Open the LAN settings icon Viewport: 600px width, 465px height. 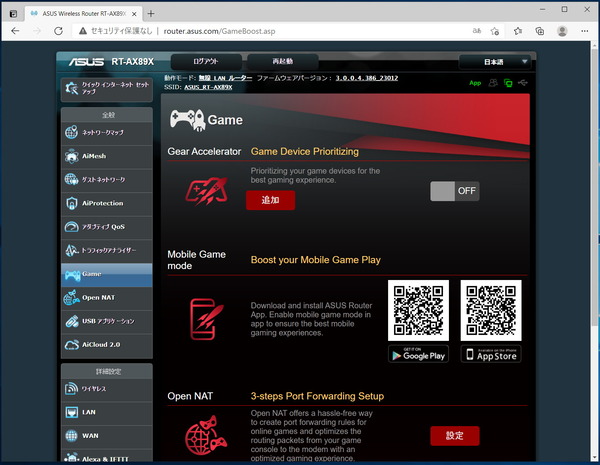72,412
